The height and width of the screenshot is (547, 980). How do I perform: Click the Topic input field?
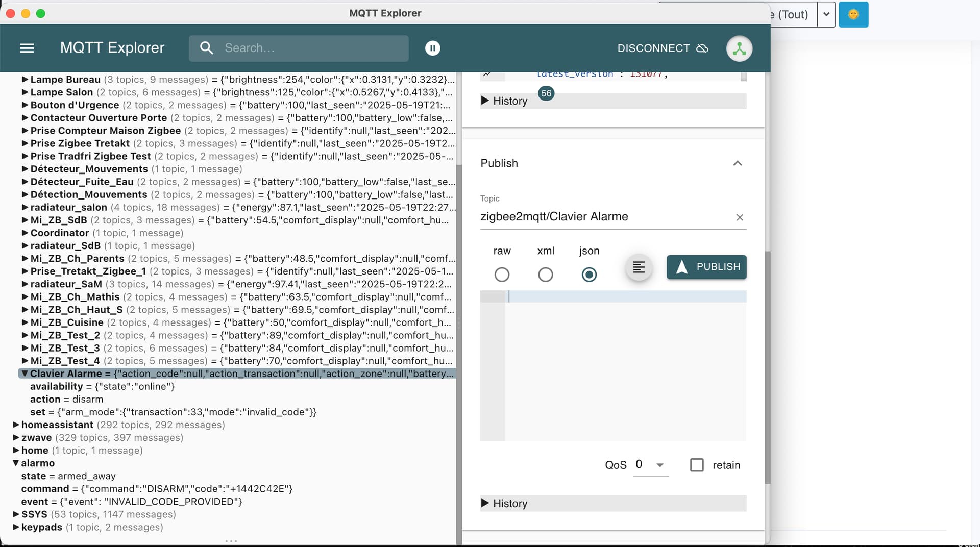[605, 216]
